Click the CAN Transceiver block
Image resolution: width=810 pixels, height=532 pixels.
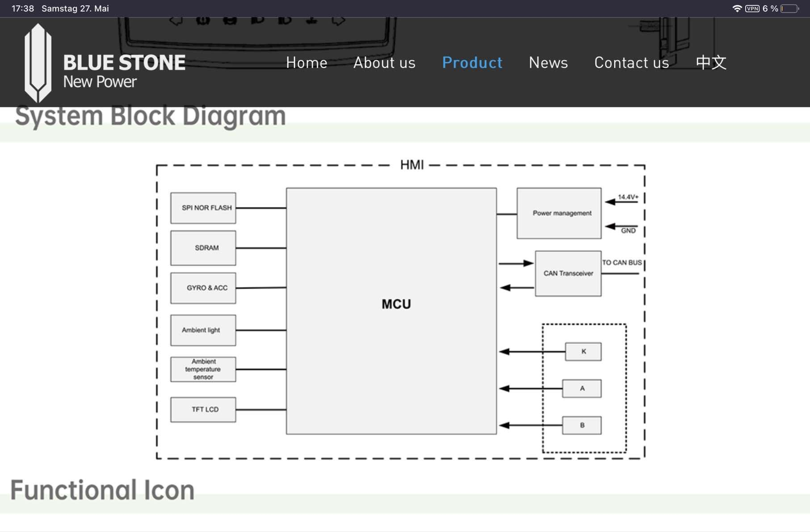[568, 273]
